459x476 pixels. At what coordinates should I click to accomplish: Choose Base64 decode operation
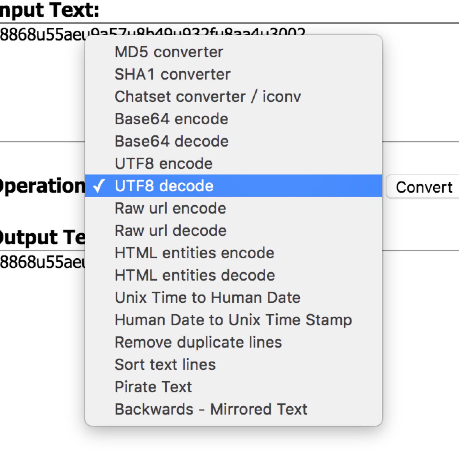172,141
